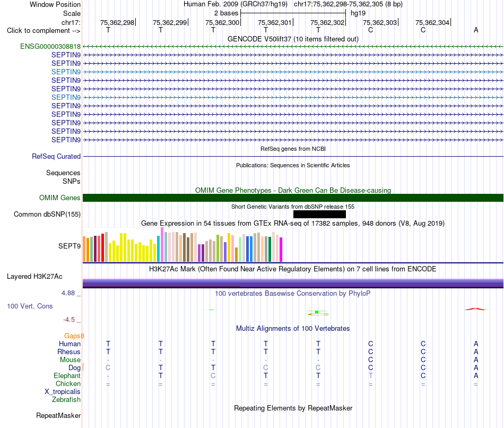
Task: Select the purple H3K27Ac signal band
Action: click(x=293, y=283)
